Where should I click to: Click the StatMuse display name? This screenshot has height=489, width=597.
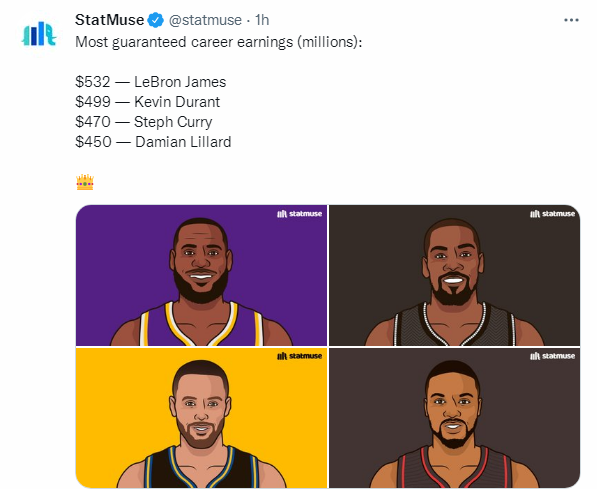click(110, 20)
